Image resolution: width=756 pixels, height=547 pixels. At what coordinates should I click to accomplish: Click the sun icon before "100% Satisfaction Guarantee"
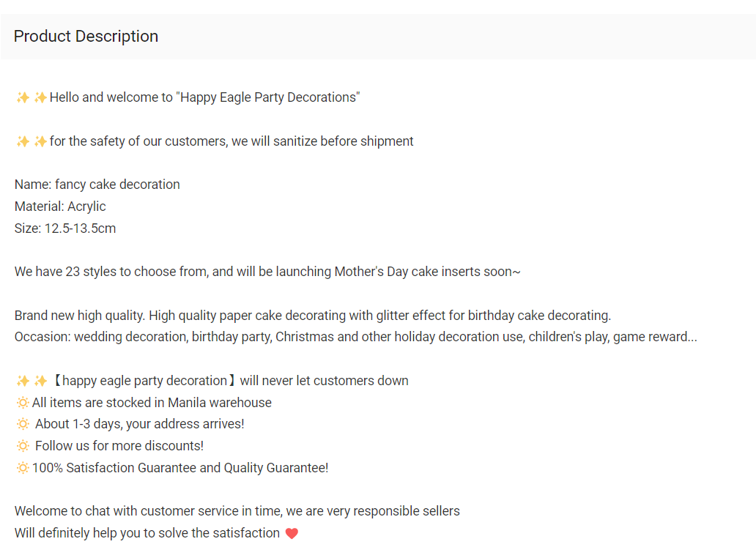(23, 468)
